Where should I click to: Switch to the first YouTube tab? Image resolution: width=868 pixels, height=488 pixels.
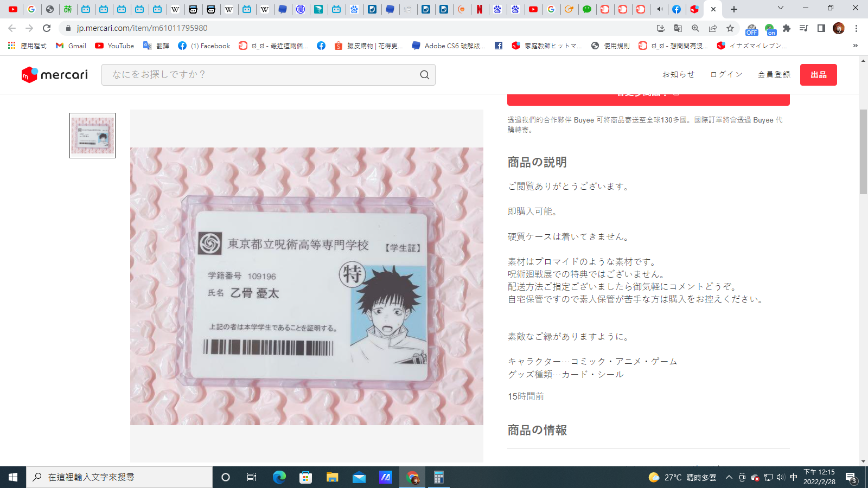click(14, 9)
